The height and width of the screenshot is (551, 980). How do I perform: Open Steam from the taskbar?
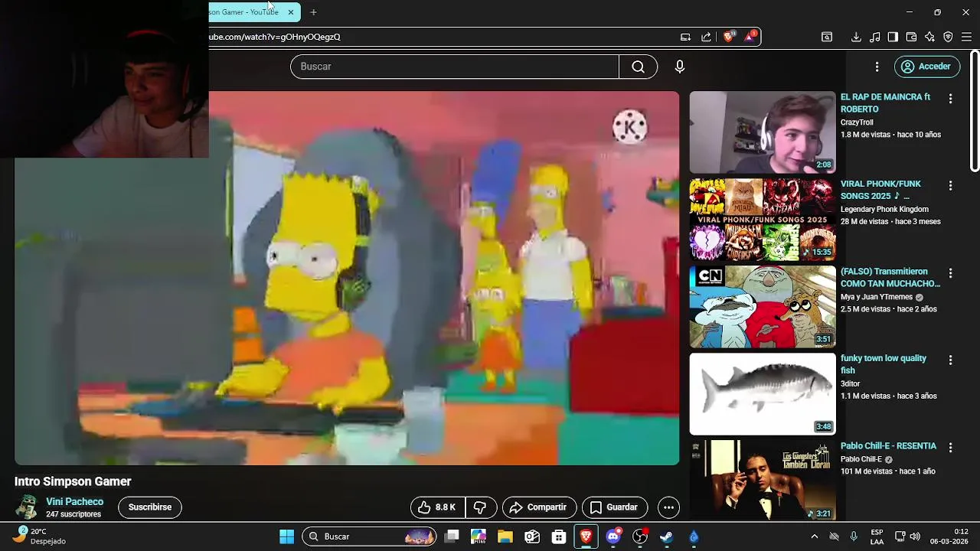(667, 536)
